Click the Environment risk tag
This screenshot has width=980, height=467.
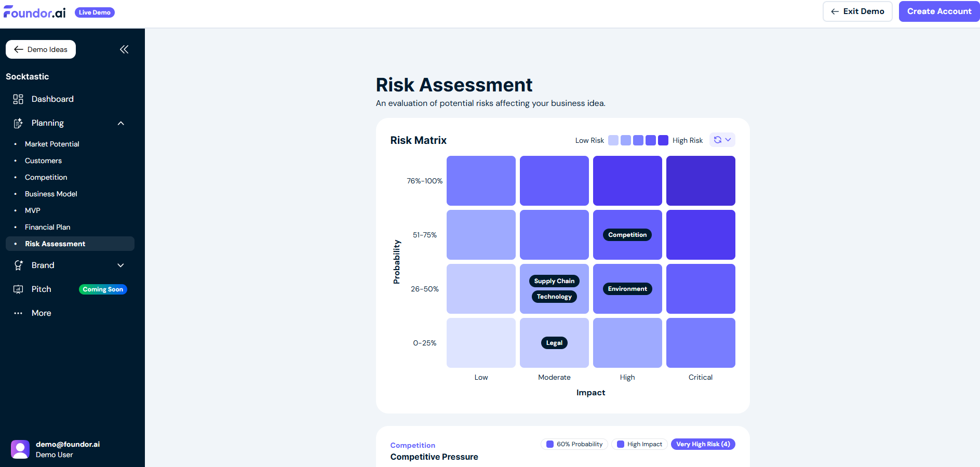click(627, 289)
